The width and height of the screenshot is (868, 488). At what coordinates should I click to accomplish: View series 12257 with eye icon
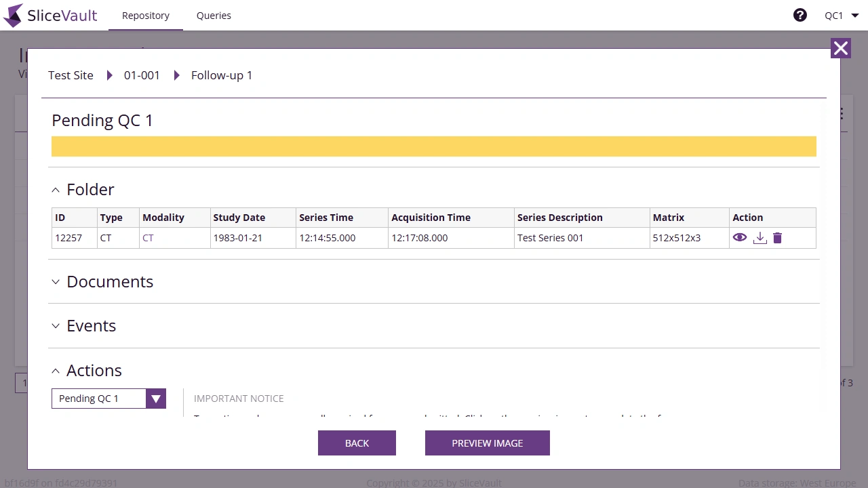[x=740, y=238]
